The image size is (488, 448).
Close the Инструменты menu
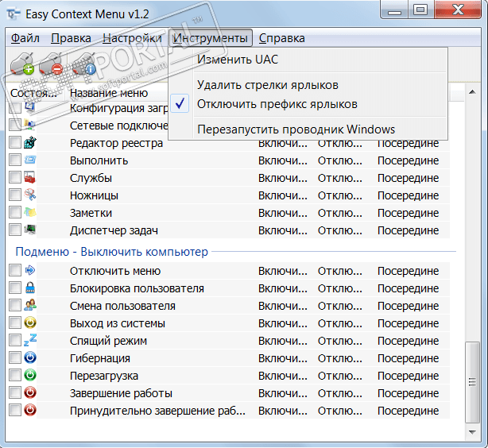pos(211,38)
